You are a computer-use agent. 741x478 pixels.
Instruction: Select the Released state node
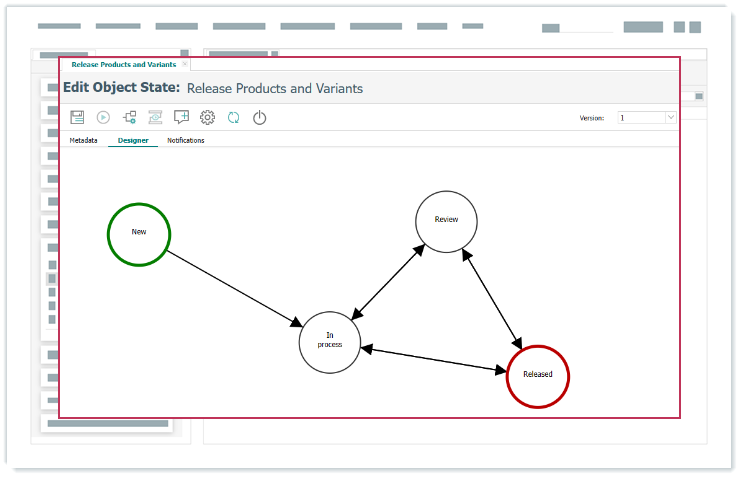(537, 376)
